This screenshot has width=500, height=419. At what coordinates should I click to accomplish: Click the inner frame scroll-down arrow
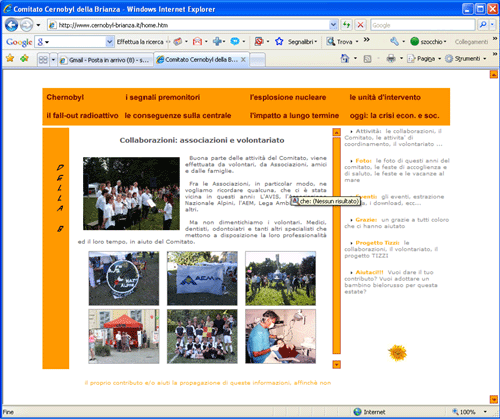point(337,365)
